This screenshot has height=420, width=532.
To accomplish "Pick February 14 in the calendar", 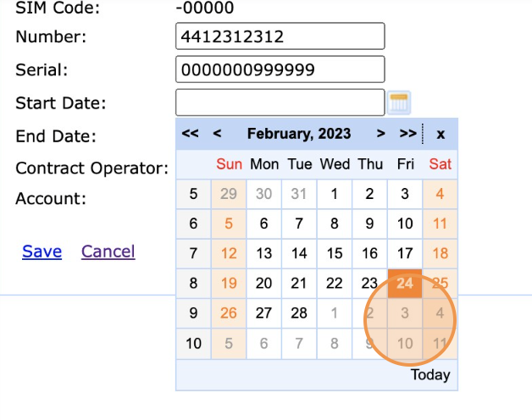I will (x=299, y=253).
